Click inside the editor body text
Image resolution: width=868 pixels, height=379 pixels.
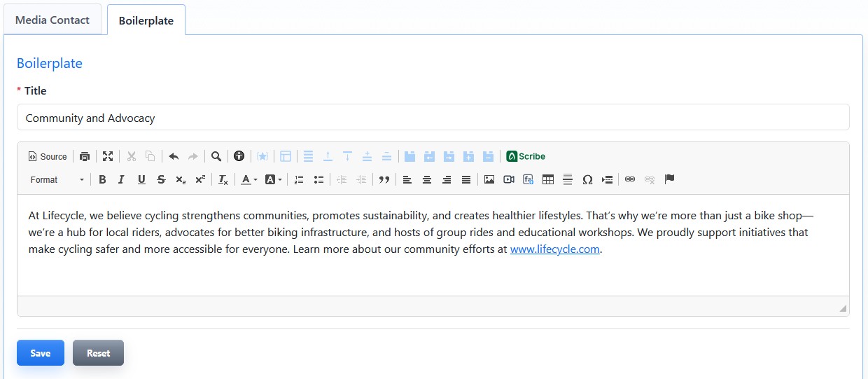pos(433,245)
